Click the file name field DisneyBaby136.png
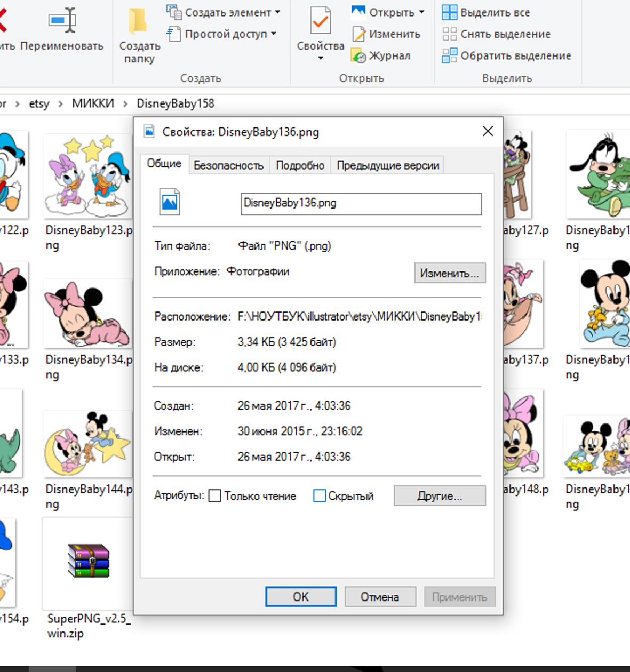Image resolution: width=630 pixels, height=672 pixels. pos(361,204)
